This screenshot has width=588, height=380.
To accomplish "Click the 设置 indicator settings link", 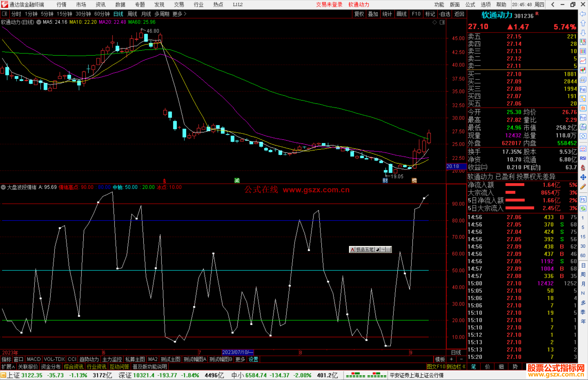I will click(253, 359).
